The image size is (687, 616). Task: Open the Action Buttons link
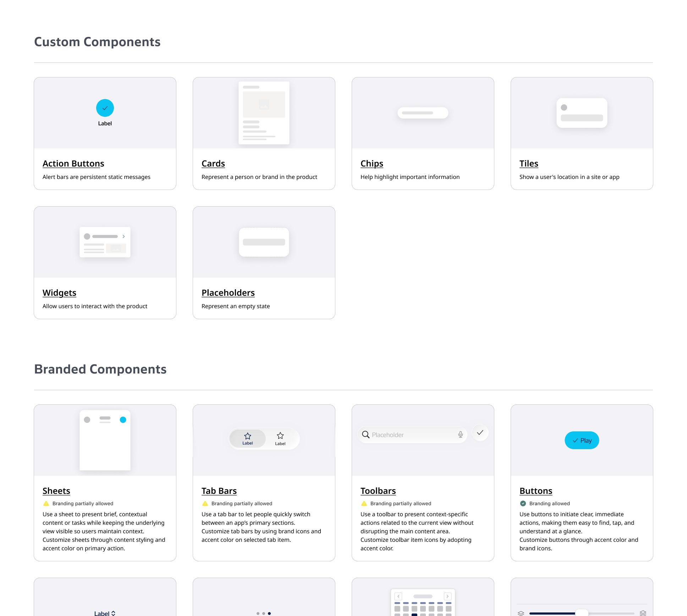tap(73, 163)
